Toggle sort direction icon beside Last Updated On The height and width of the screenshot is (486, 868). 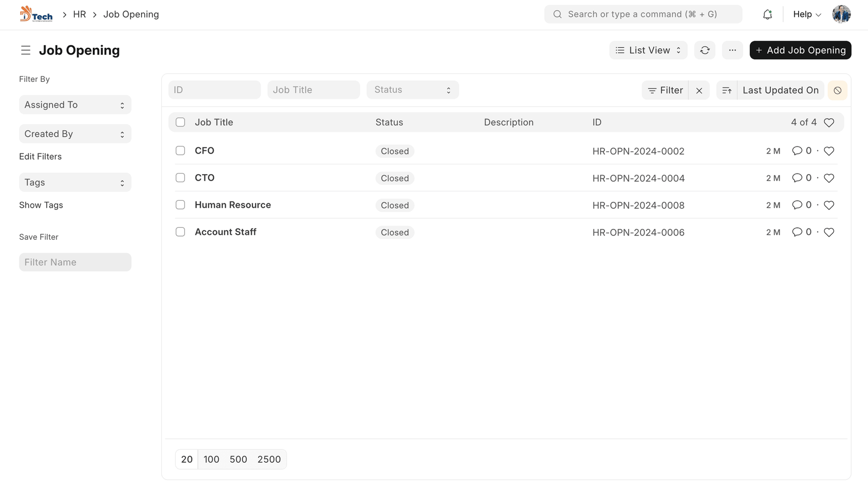727,91
